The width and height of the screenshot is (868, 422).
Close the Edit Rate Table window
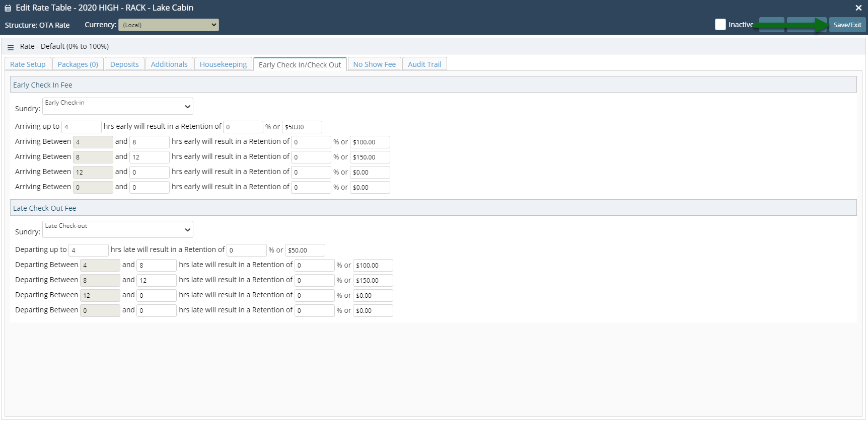tap(858, 8)
